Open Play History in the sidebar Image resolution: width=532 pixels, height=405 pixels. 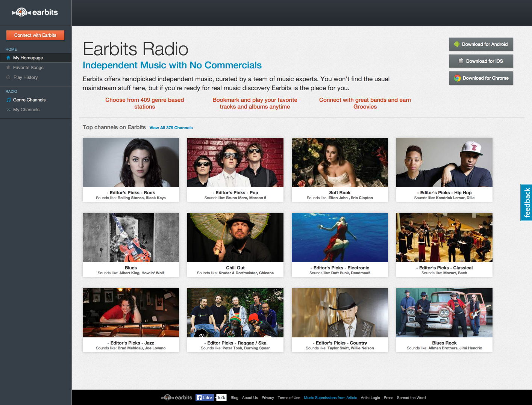click(36, 77)
